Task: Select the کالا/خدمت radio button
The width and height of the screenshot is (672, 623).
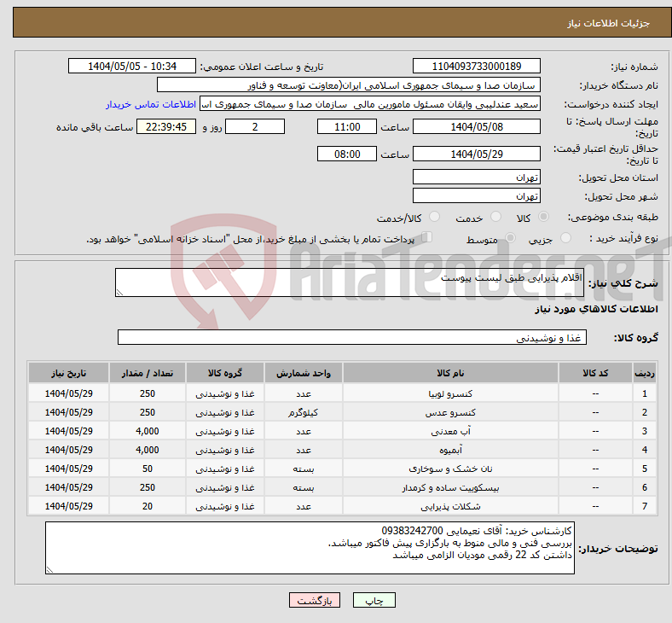Action: (x=435, y=217)
